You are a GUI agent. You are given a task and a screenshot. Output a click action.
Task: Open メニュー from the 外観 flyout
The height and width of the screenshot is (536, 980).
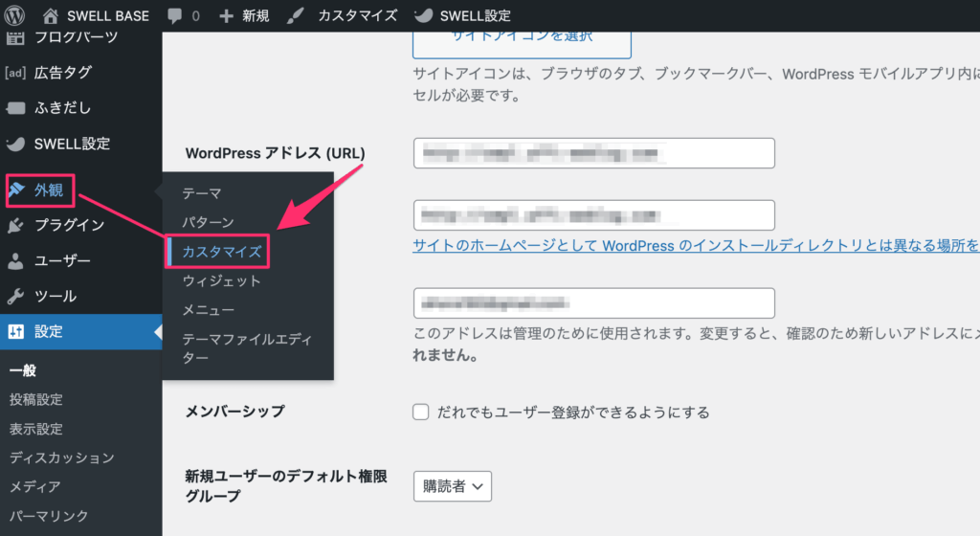pyautogui.click(x=208, y=310)
